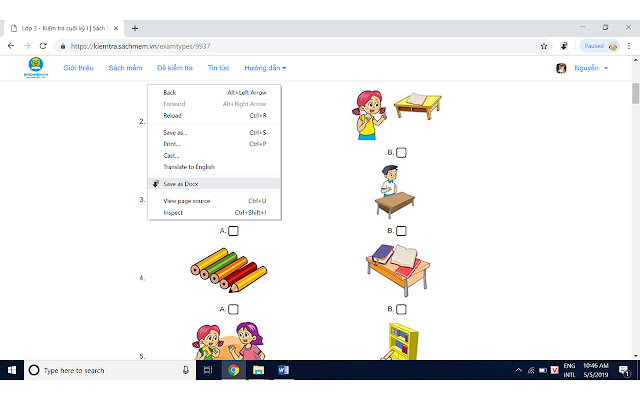The width and height of the screenshot is (640, 400).
Task: Click the Cortana circle icon
Action: (x=34, y=370)
